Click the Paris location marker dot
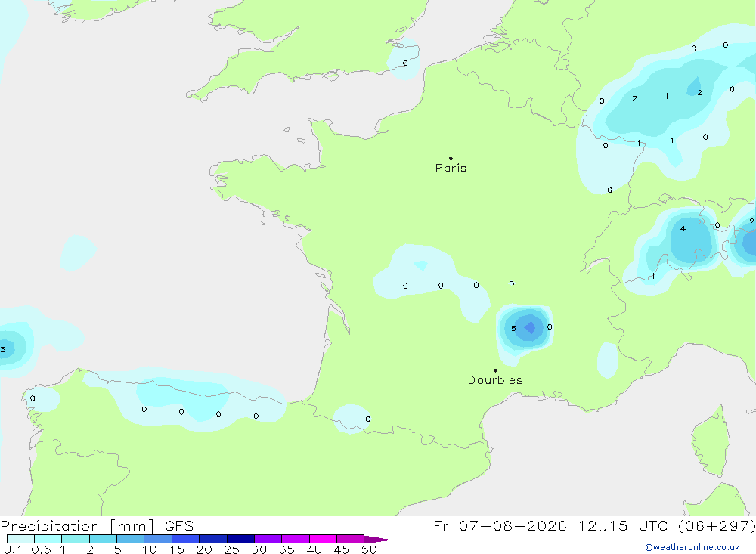The height and width of the screenshot is (554, 756). click(451, 158)
